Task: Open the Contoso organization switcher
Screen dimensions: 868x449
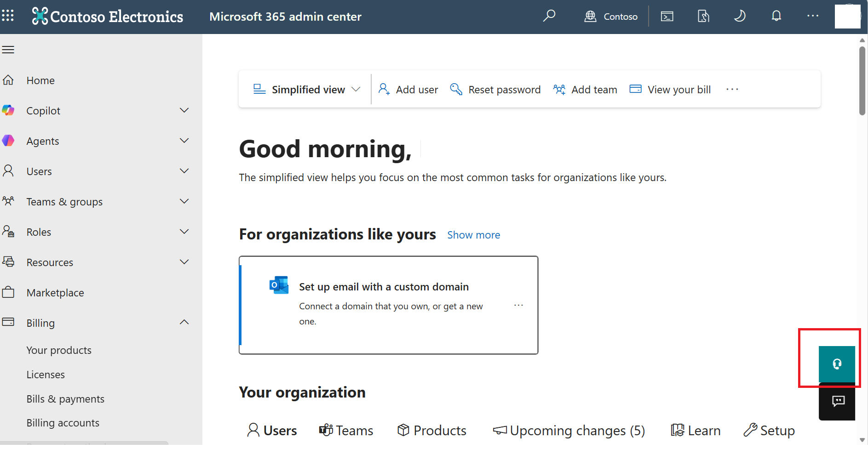Action: [x=611, y=17]
